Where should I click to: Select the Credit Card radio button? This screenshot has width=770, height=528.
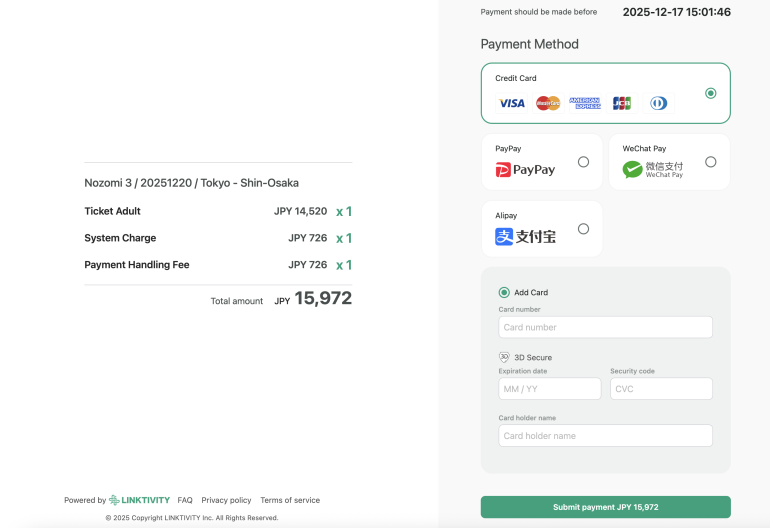[x=711, y=93]
